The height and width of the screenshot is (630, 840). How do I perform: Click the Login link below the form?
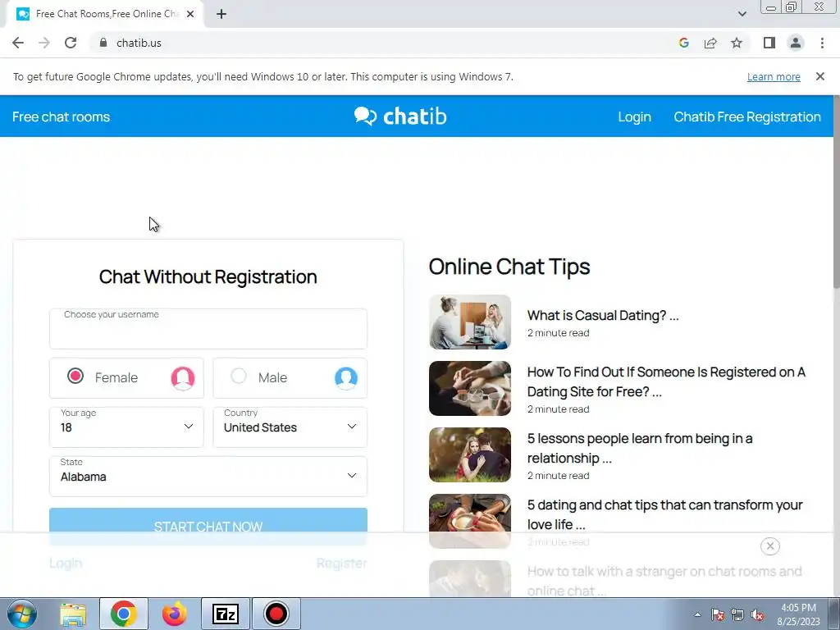66,563
